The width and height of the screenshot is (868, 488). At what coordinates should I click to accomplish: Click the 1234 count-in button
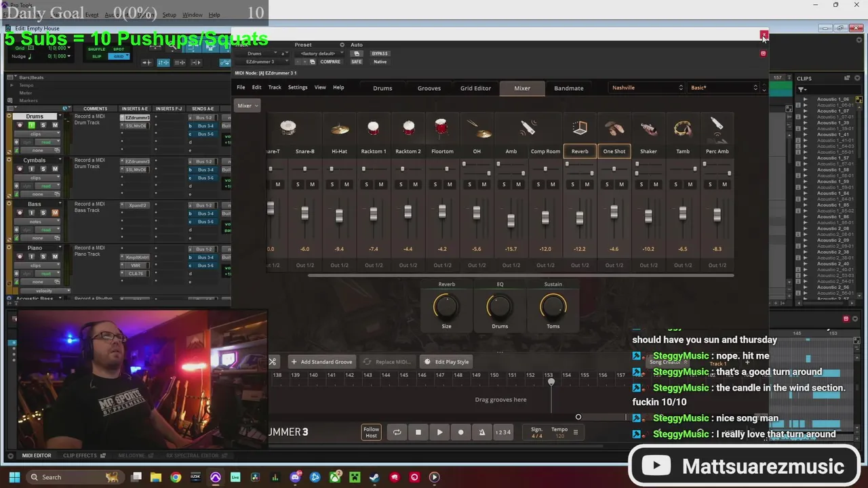[x=502, y=432]
